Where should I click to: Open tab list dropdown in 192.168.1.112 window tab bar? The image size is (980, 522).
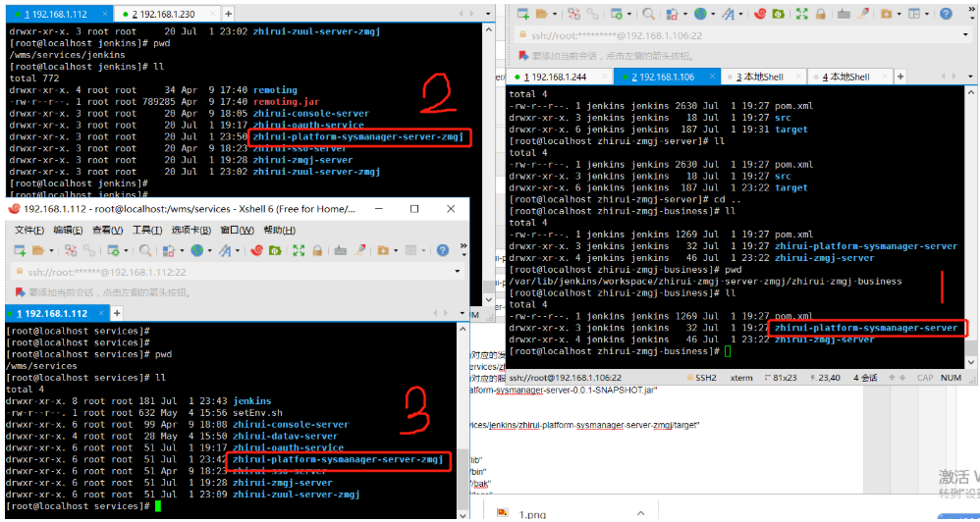pyautogui.click(x=460, y=313)
